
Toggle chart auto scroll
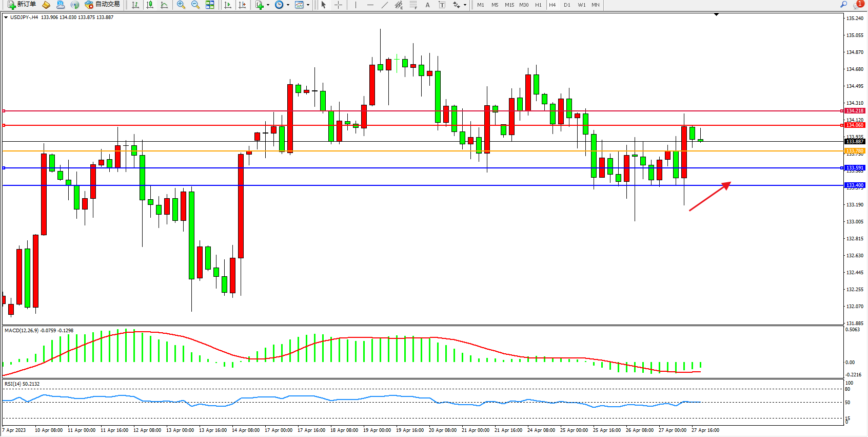[228, 5]
